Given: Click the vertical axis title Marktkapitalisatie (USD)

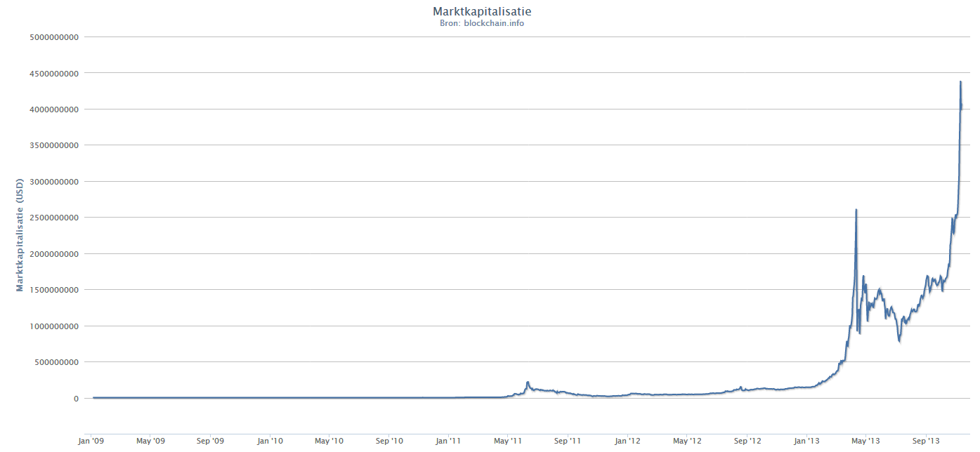Looking at the screenshot, I should [20, 234].
